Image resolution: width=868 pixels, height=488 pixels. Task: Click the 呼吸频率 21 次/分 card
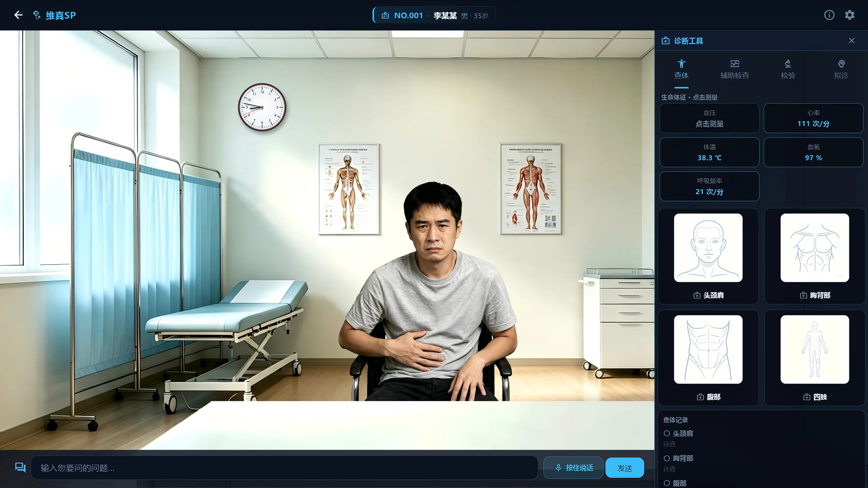[709, 186]
